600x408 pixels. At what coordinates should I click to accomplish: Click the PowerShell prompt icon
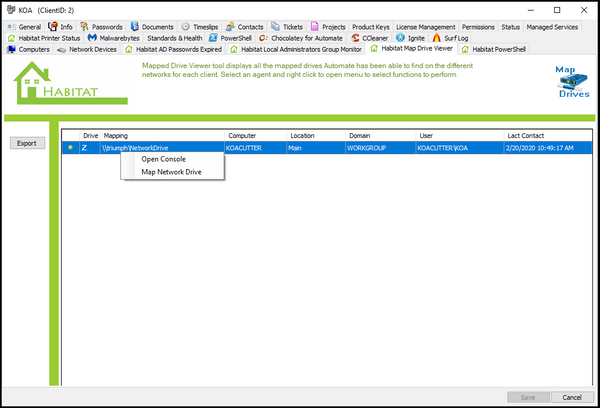coord(213,38)
